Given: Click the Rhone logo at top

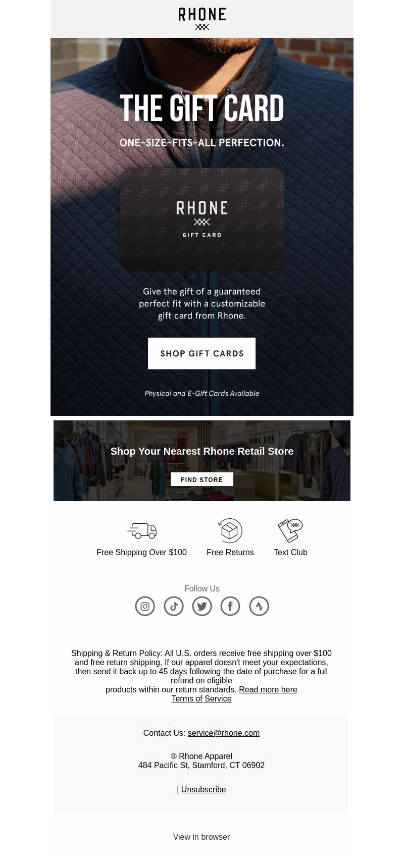Looking at the screenshot, I should (202, 19).
